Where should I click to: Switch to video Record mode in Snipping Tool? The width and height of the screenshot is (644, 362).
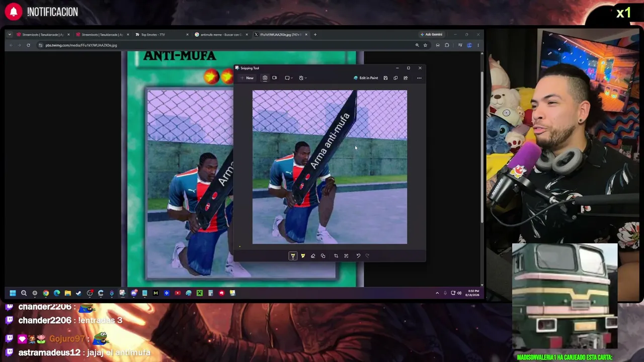click(274, 78)
